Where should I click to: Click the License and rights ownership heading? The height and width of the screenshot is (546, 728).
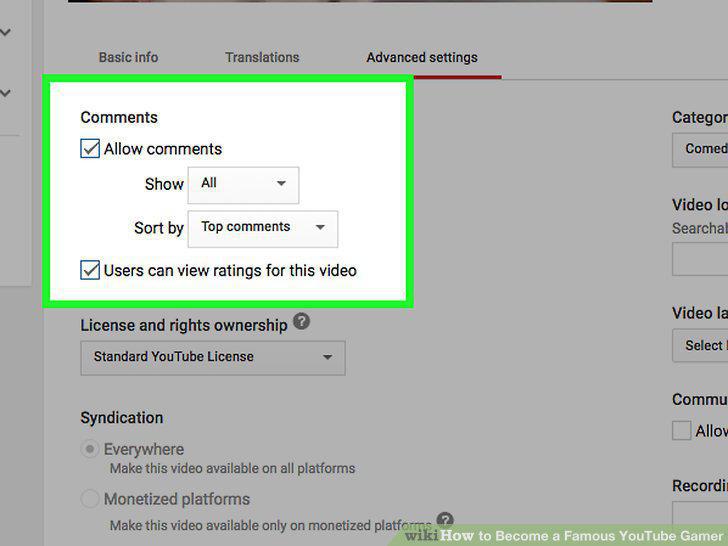pos(184,325)
